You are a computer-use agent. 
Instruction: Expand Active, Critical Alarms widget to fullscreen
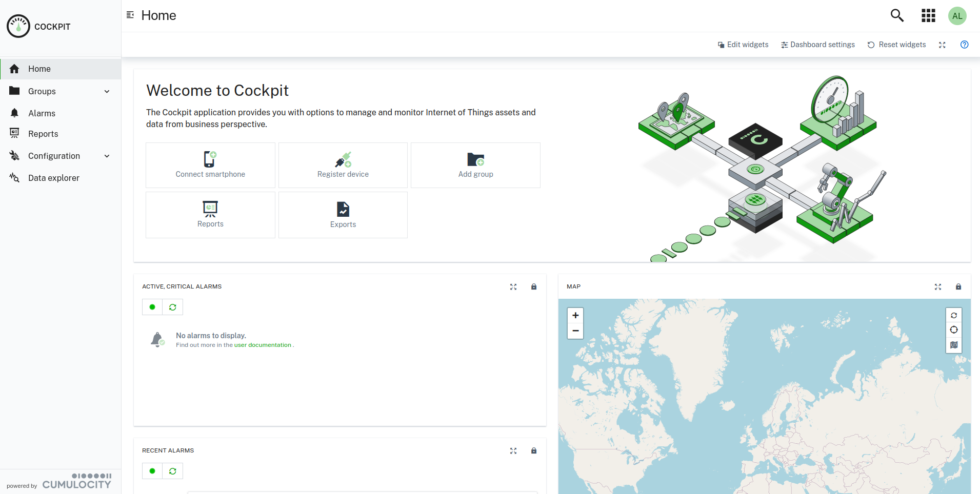coord(513,287)
